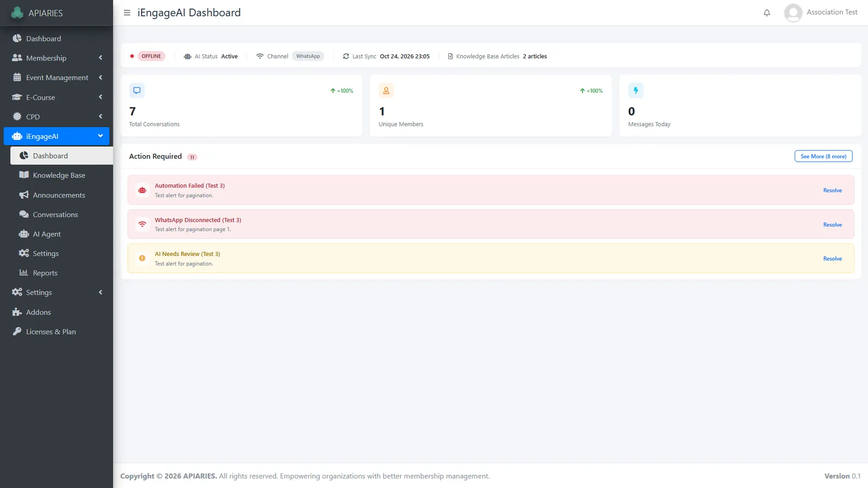Click the Messages Today lightning icon
Screen dimensions: 868x488
(636, 91)
